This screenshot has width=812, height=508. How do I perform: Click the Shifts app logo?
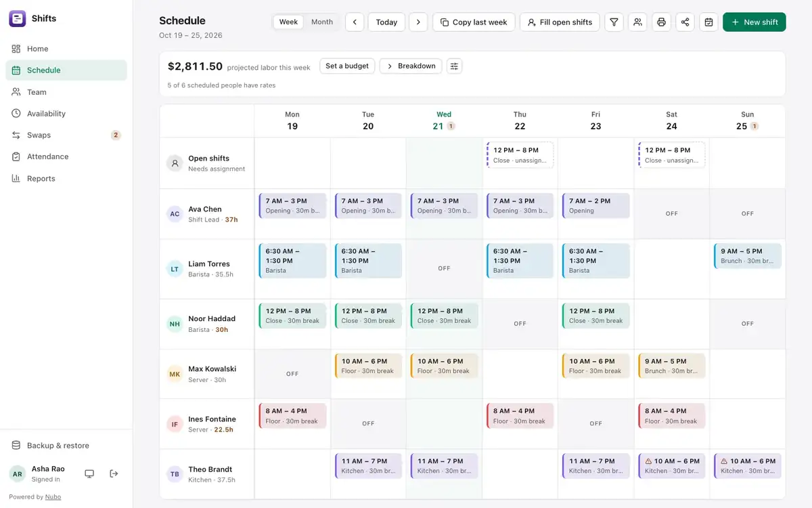pyautogui.click(x=18, y=18)
